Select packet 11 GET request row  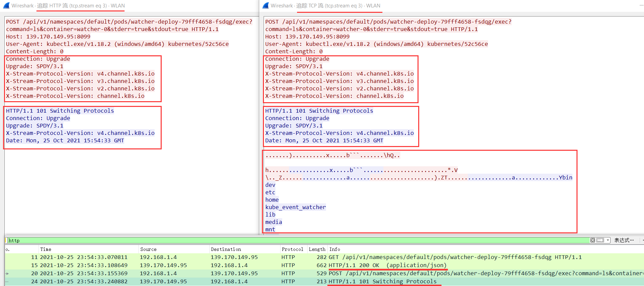pos(324,257)
